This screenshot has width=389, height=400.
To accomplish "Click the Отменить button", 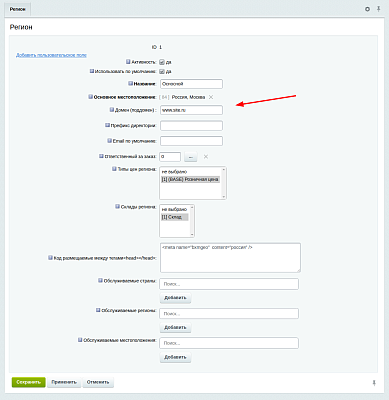I will click(x=98, y=382).
